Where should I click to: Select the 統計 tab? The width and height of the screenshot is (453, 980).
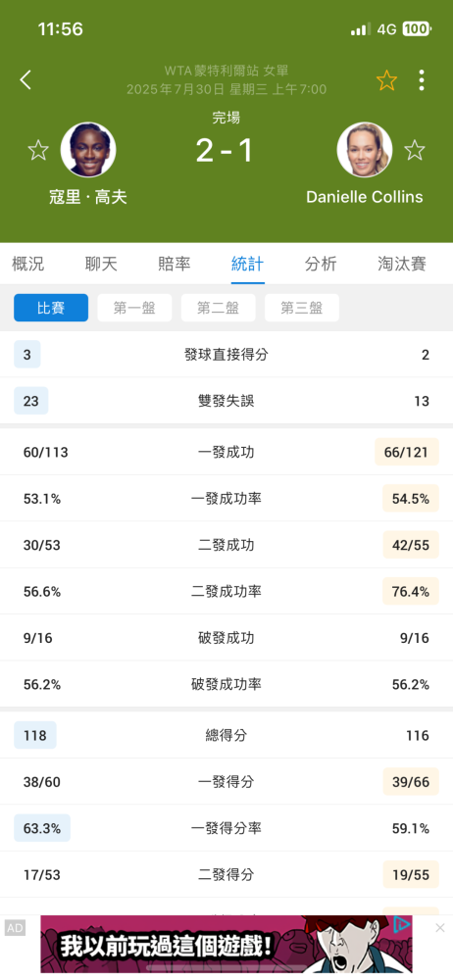click(x=248, y=264)
